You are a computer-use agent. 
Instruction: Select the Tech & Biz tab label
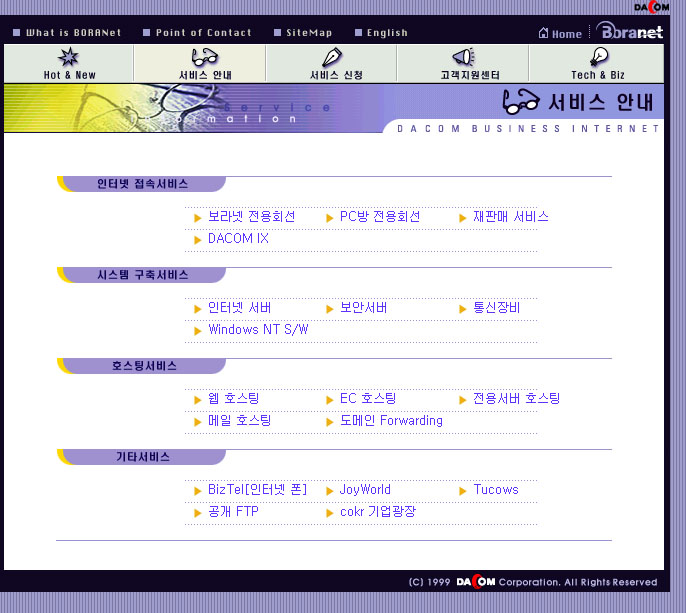pos(598,75)
